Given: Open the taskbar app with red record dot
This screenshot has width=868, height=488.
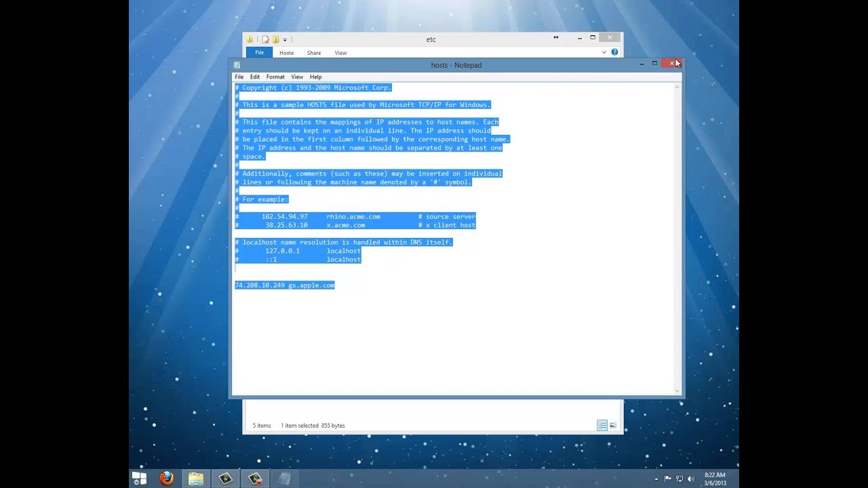Looking at the screenshot, I should pos(255,479).
